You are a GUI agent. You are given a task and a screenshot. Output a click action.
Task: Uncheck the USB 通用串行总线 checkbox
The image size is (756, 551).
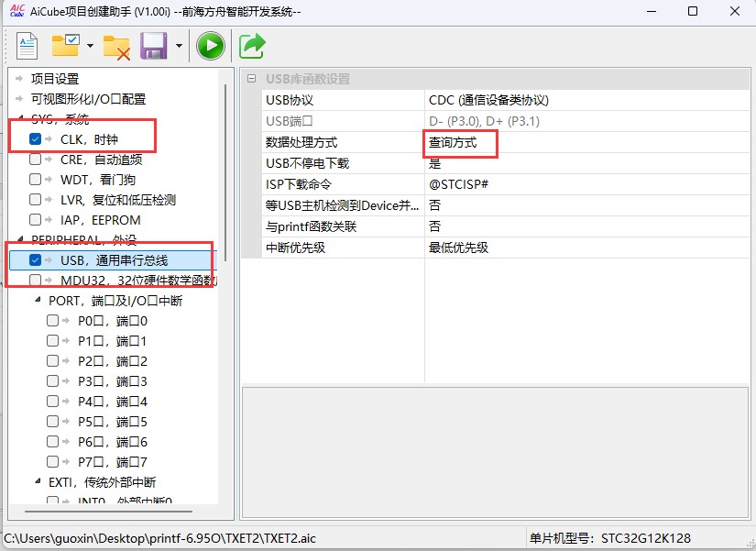coord(35,260)
